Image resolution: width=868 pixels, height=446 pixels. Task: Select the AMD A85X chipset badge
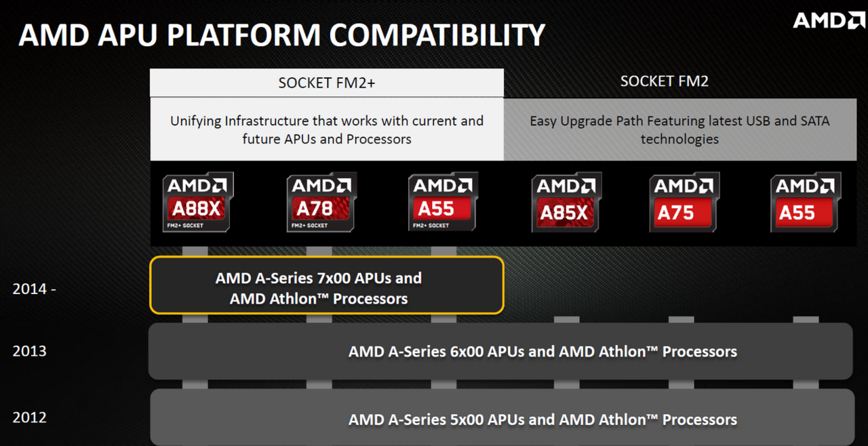[x=566, y=202]
